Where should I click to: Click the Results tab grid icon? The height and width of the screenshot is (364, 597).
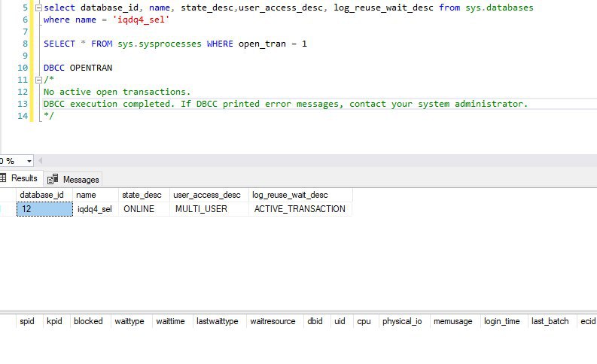[3, 178]
